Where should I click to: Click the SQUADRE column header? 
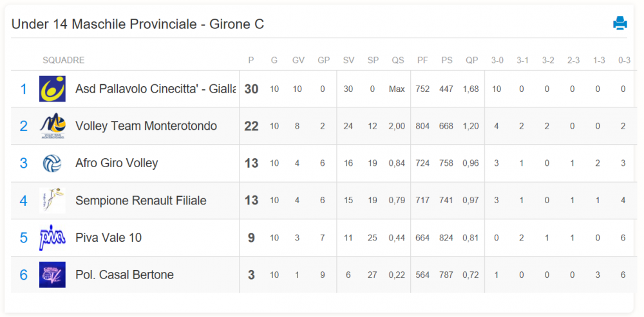click(x=64, y=60)
